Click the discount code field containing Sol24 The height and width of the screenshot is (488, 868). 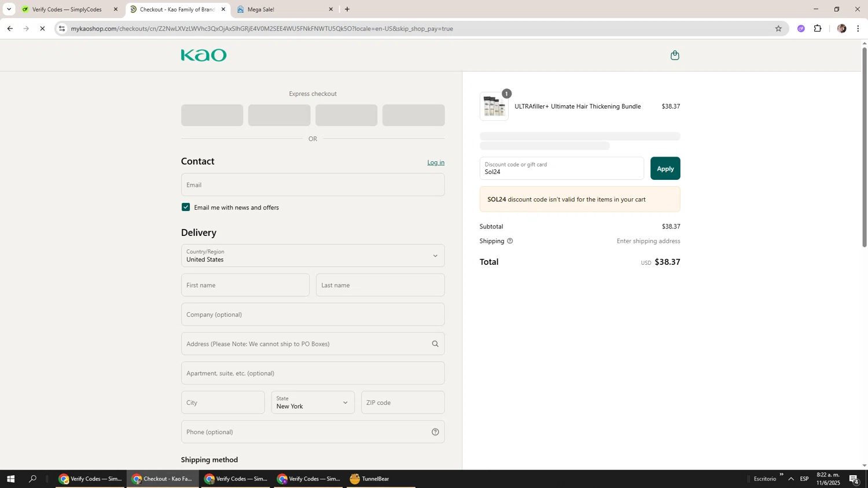561,168
